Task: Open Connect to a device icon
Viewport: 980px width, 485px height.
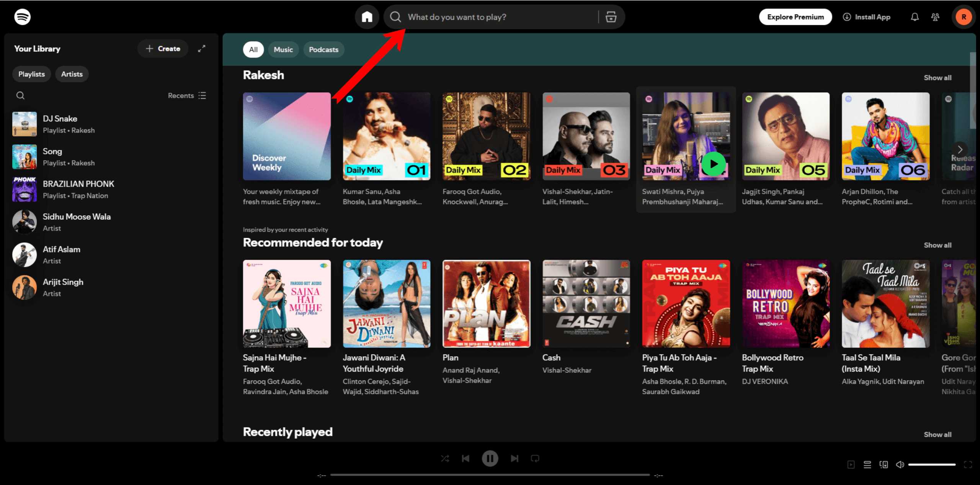Action: (884, 465)
